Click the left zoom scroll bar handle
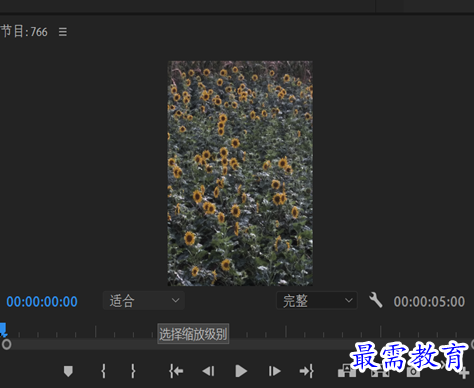The height and width of the screenshot is (388, 474). [6, 344]
